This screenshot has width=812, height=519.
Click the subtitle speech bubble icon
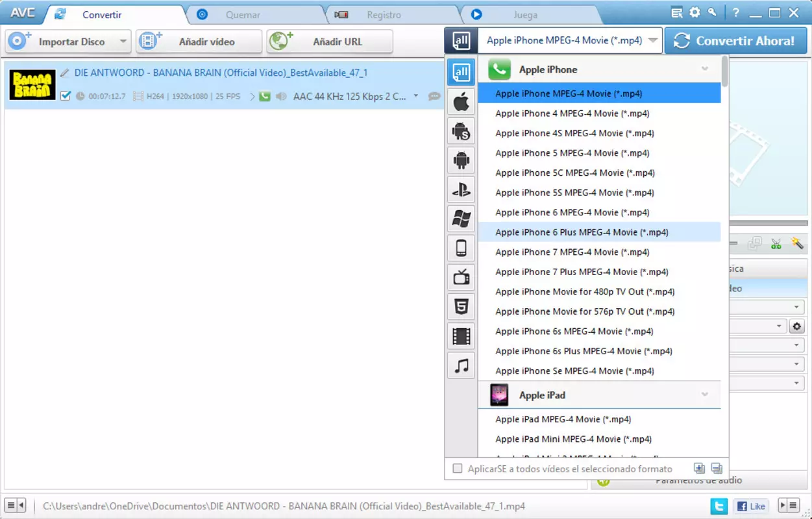tap(434, 97)
